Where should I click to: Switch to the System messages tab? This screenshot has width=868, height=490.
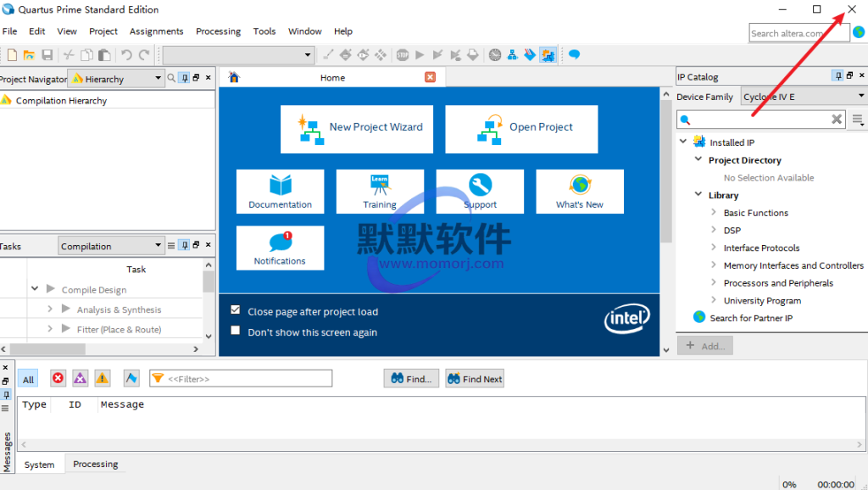[39, 465]
